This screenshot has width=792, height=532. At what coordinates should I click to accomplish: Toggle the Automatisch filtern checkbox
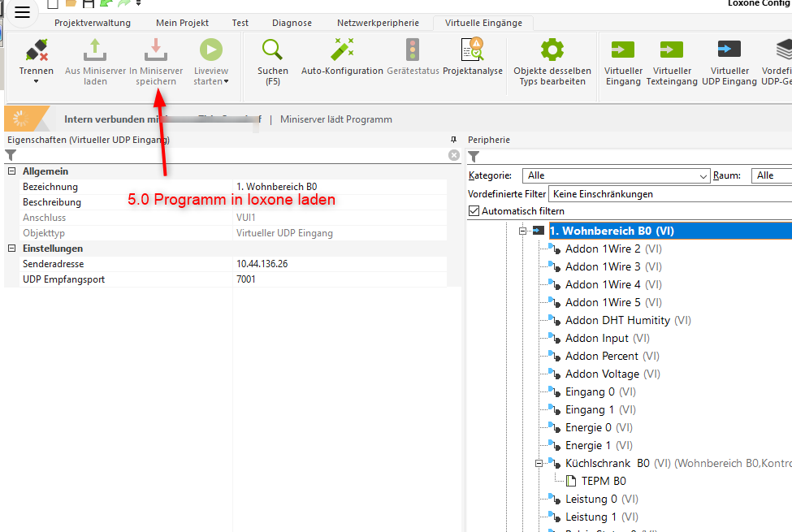[474, 210]
